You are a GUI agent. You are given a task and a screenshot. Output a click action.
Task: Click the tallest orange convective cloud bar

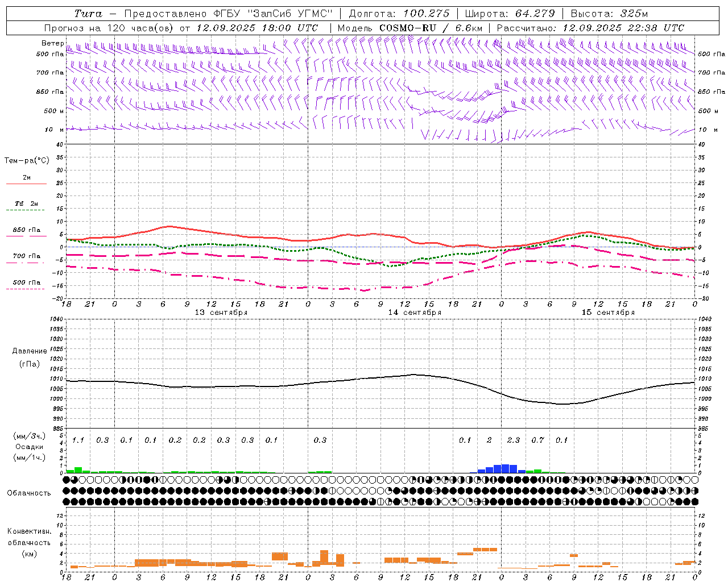324,557
